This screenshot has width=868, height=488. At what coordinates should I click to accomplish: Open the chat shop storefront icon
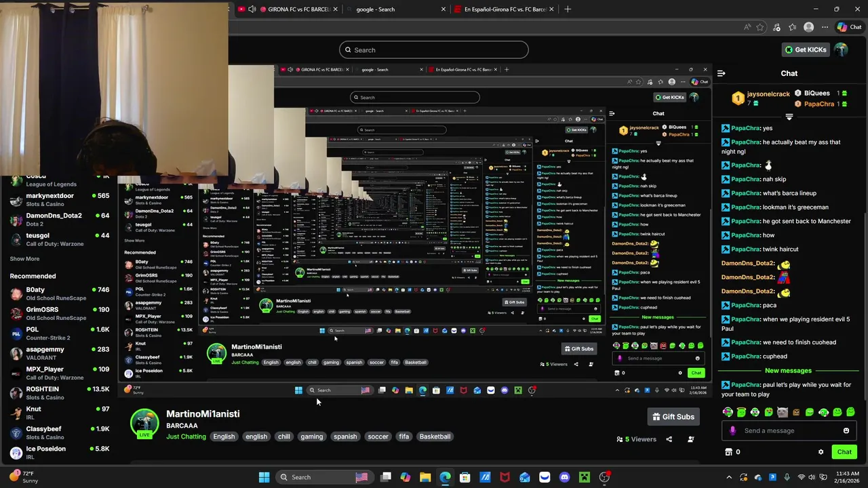(729, 452)
